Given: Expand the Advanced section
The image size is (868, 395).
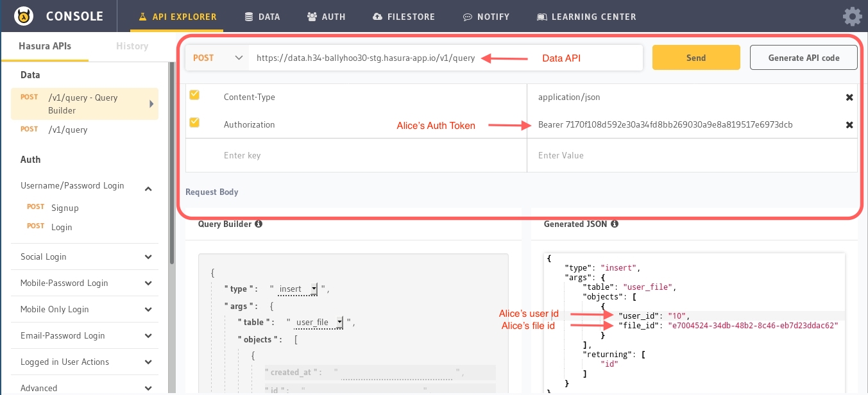Looking at the screenshot, I should (x=148, y=388).
